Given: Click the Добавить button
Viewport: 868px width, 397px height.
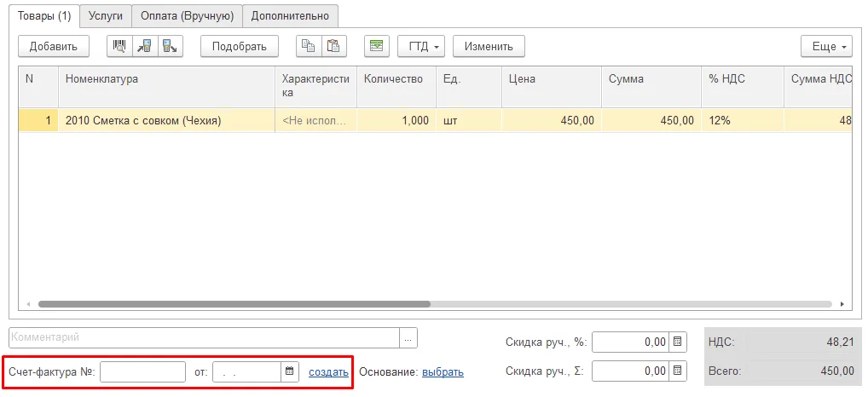Looking at the screenshot, I should pyautogui.click(x=53, y=47).
